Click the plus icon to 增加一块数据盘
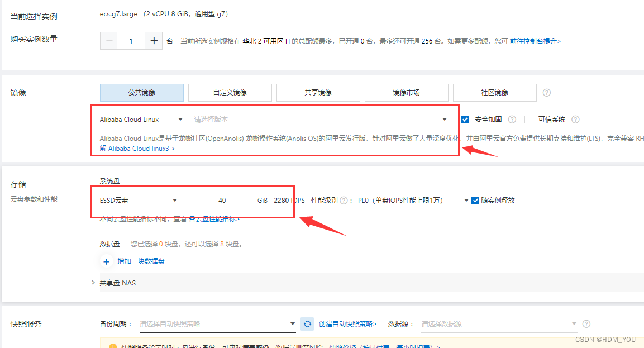Viewport: 644px width, 348px height. tap(107, 261)
